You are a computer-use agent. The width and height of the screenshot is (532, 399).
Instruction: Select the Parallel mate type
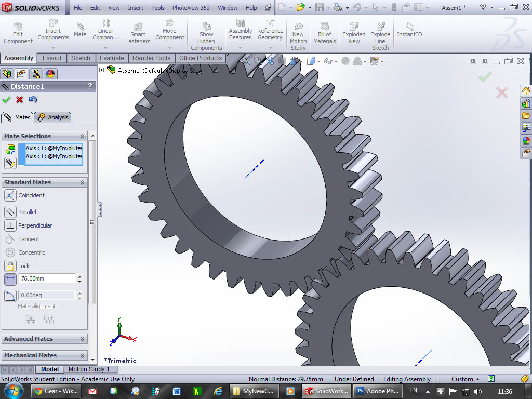tap(20, 212)
